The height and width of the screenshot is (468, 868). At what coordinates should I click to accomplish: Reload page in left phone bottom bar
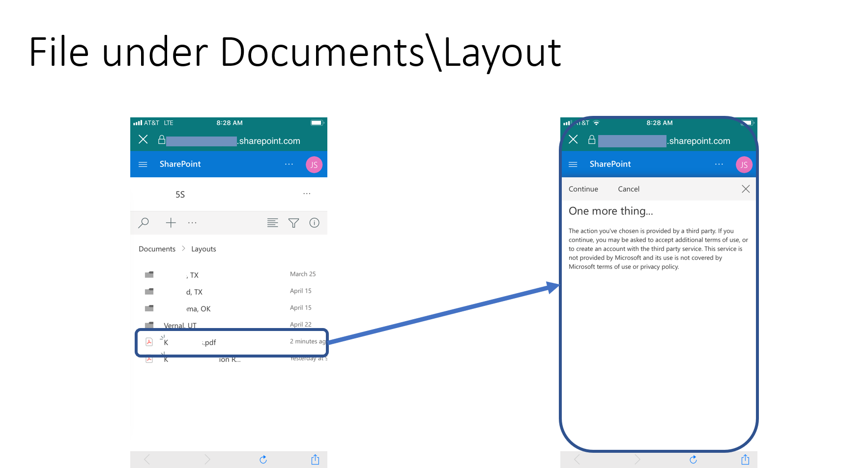pyautogui.click(x=263, y=460)
